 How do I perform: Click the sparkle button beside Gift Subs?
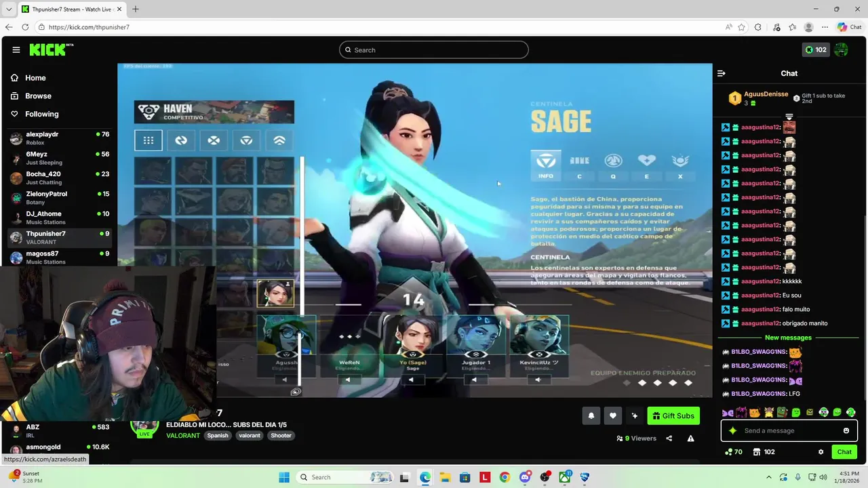(x=634, y=416)
